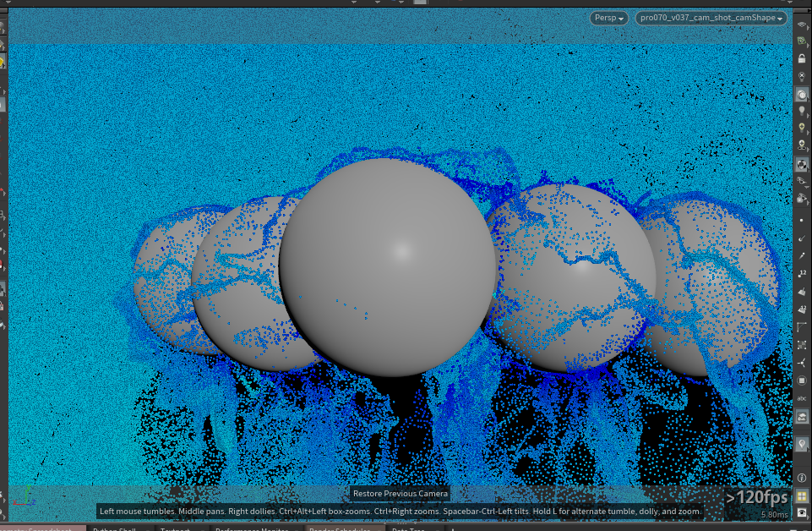Toggle the checkered materials display icon
This screenshot has width=812, height=531.
tap(802, 165)
